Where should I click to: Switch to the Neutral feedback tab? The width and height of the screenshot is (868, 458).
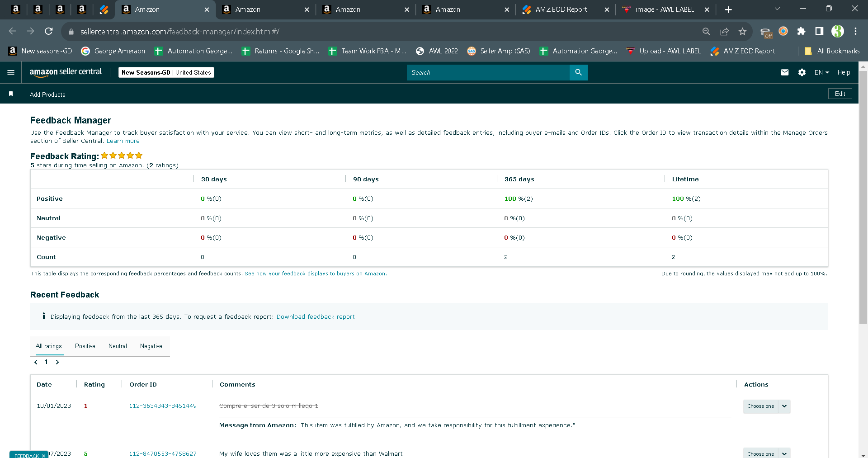click(118, 346)
